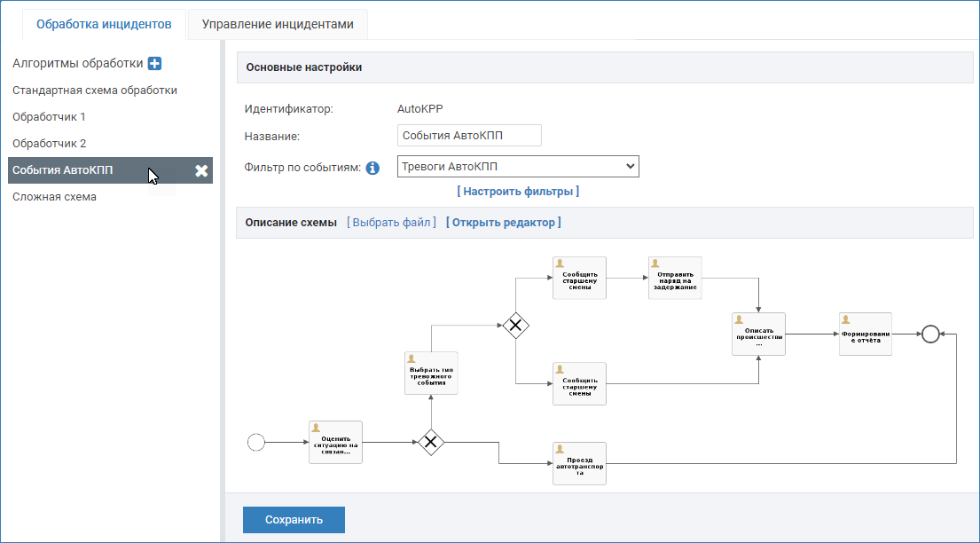Click the 'Название' text field
Image resolution: width=980 pixels, height=543 pixels.
tap(469, 136)
